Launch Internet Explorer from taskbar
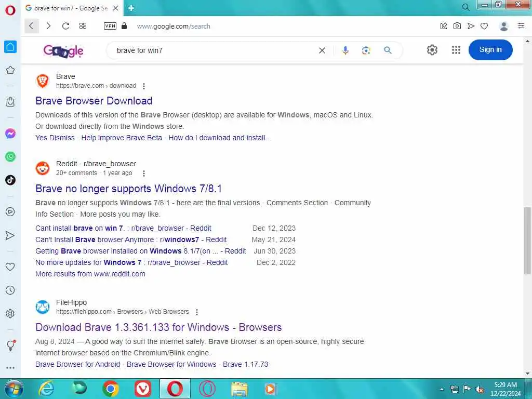Image resolution: width=532 pixels, height=399 pixels. pyautogui.click(x=46, y=389)
